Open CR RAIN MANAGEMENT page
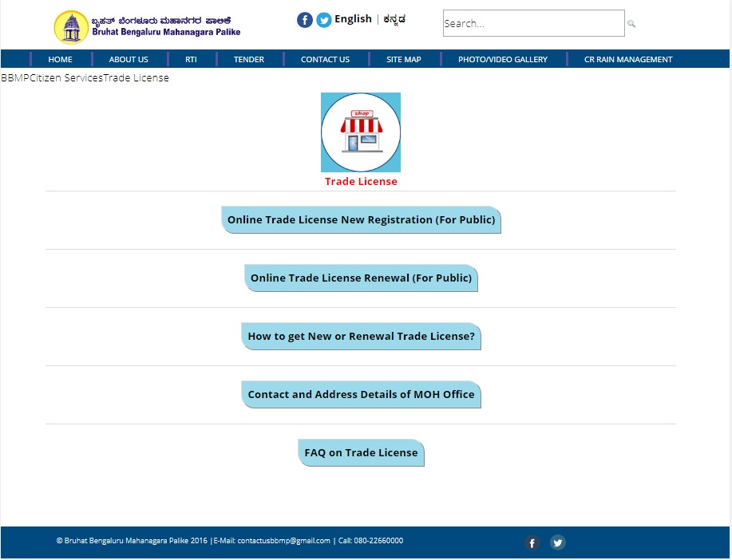Screen dimensions: 732x560 click(x=627, y=59)
